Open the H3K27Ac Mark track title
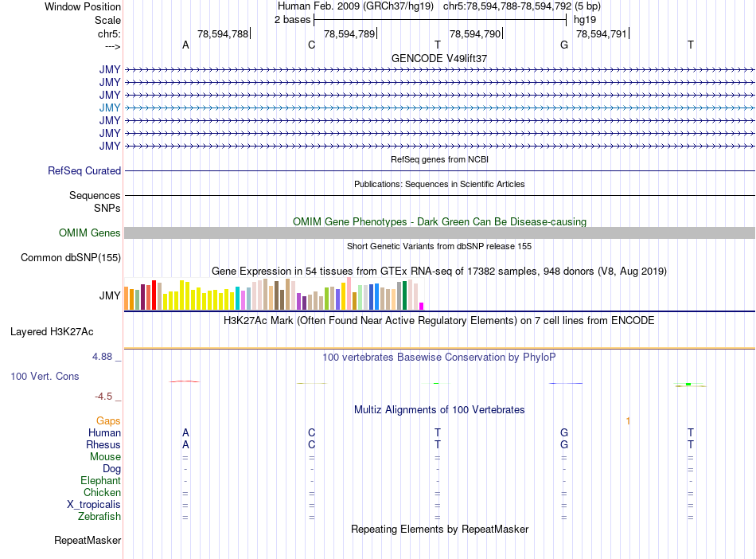Image resolution: width=756 pixels, height=559 pixels. point(439,321)
